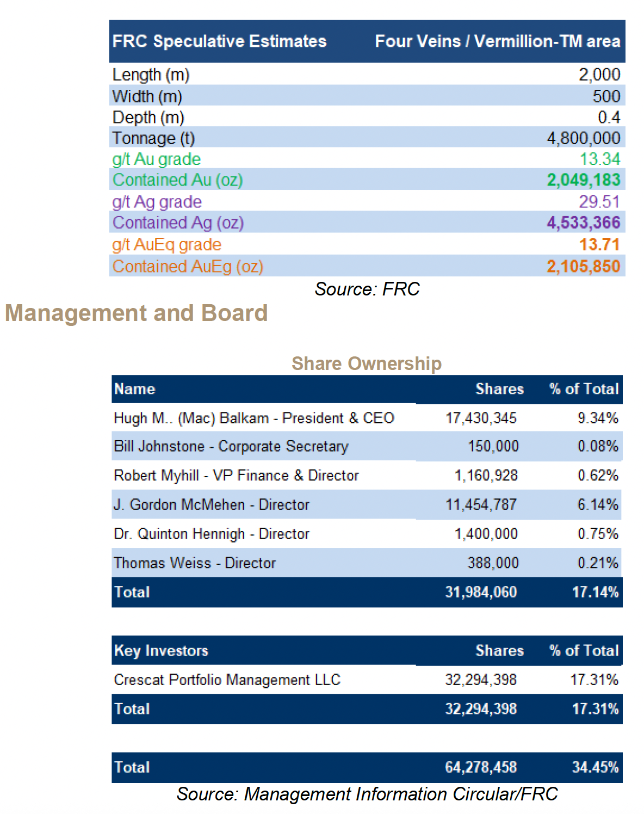Click the Source: FRC caption
The image size is (644, 814).
click(x=367, y=289)
